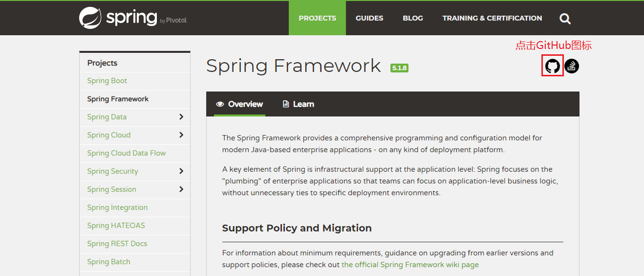Viewport: 644px width, 276px height.
Task: Open the Spring Data project link
Action: click(107, 117)
